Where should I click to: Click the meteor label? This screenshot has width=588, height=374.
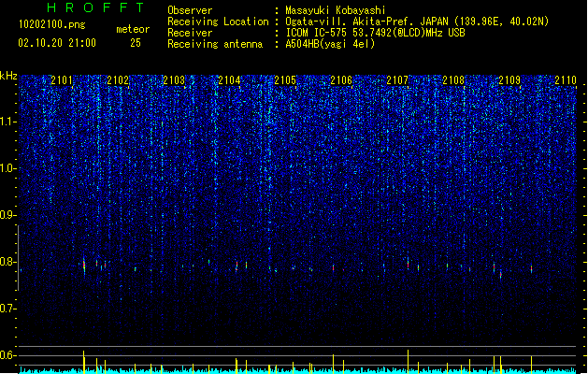(133, 29)
